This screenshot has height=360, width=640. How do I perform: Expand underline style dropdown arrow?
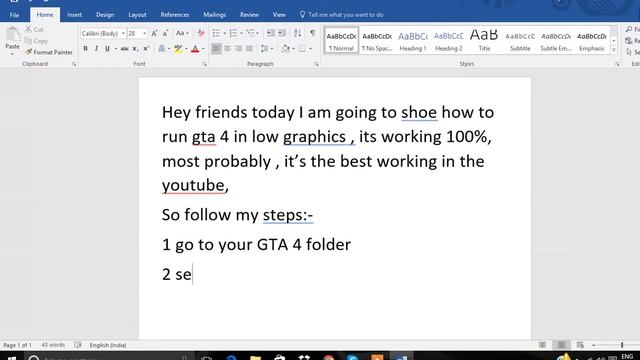[116, 49]
